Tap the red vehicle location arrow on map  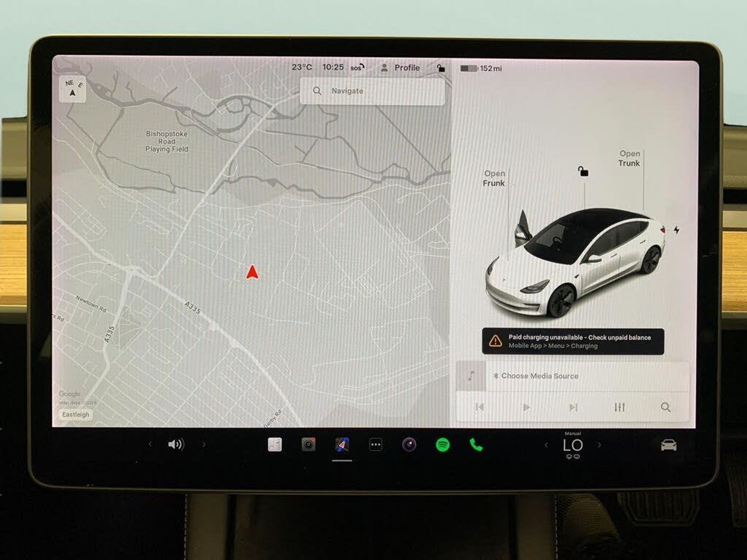coord(252,272)
